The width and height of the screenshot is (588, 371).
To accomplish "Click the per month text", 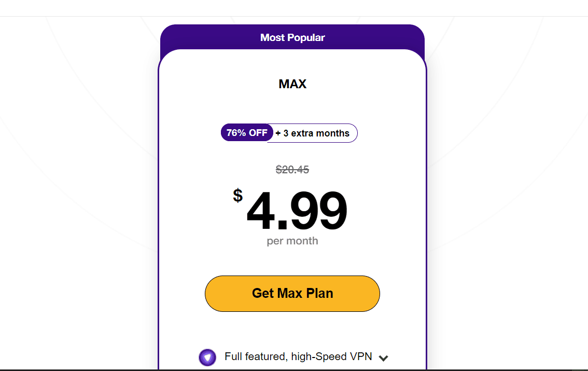I will pos(292,241).
